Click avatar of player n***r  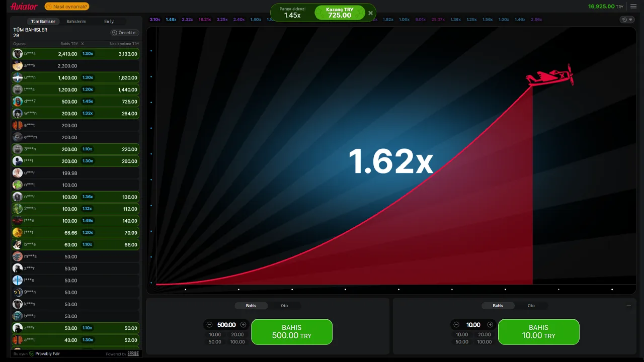pos(18,197)
